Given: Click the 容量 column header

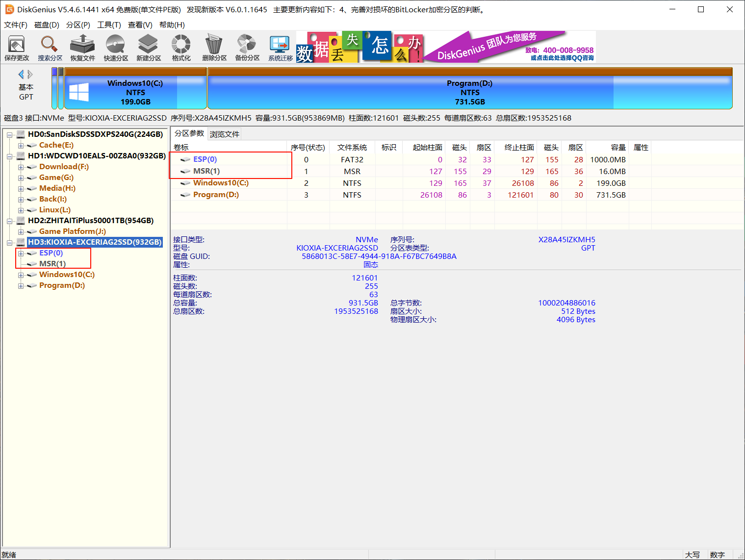Looking at the screenshot, I should [618, 148].
